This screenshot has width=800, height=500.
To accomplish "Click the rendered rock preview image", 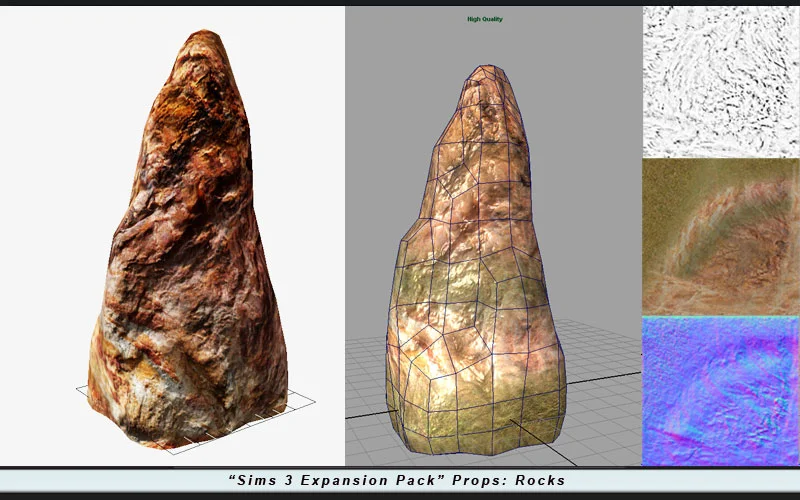I will click(x=187, y=240).
